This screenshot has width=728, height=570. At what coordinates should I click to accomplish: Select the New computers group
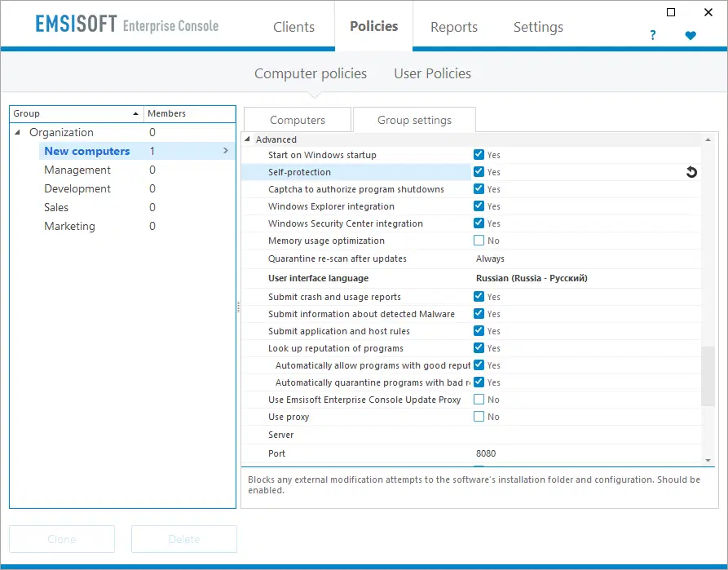pos(86,151)
